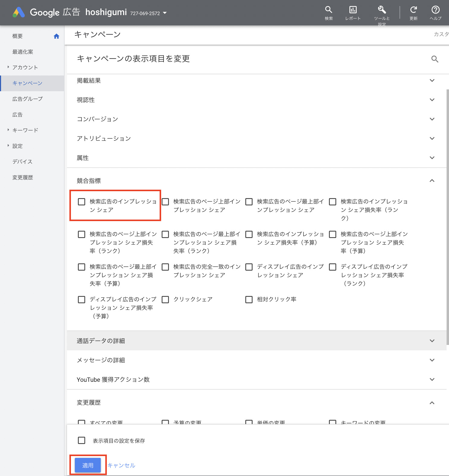This screenshot has height=476, width=449.
Task: Click the 更新 refresh icon
Action: tap(413, 10)
